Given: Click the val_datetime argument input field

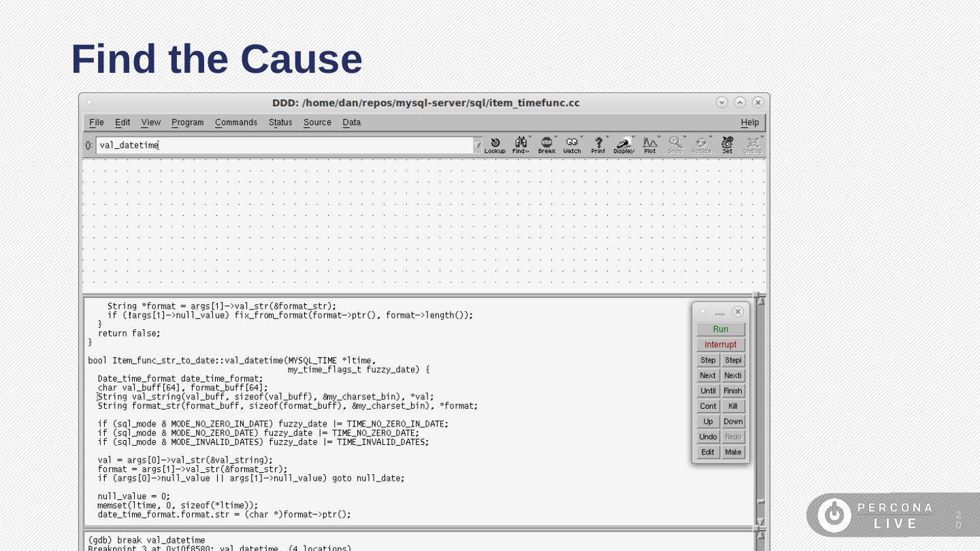Looking at the screenshot, I should pyautogui.click(x=284, y=145).
